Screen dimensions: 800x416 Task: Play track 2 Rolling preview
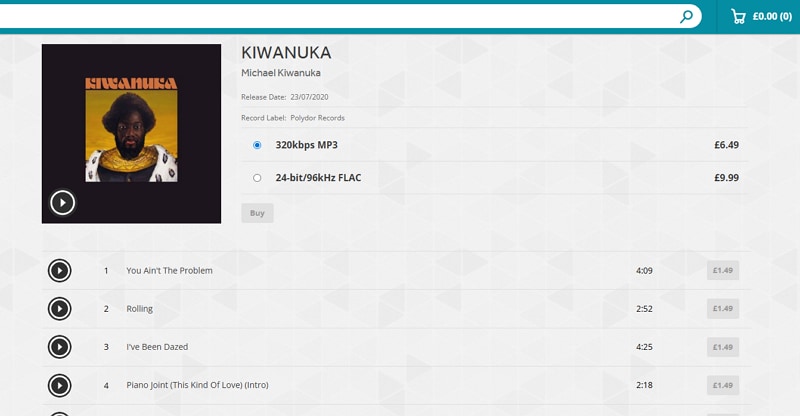(60, 309)
